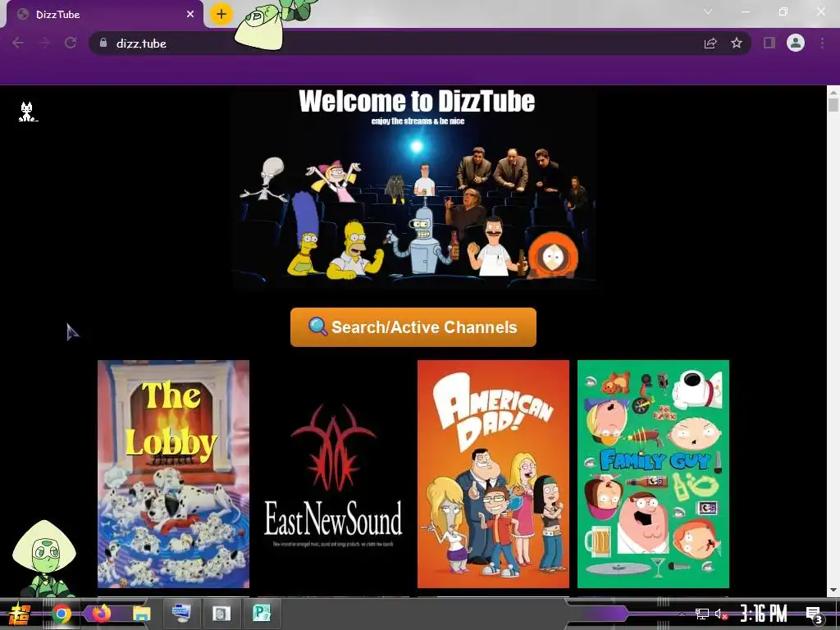Viewport: 840px width, 630px height.
Task: Open the American Dad channel poster
Action: coord(493,474)
